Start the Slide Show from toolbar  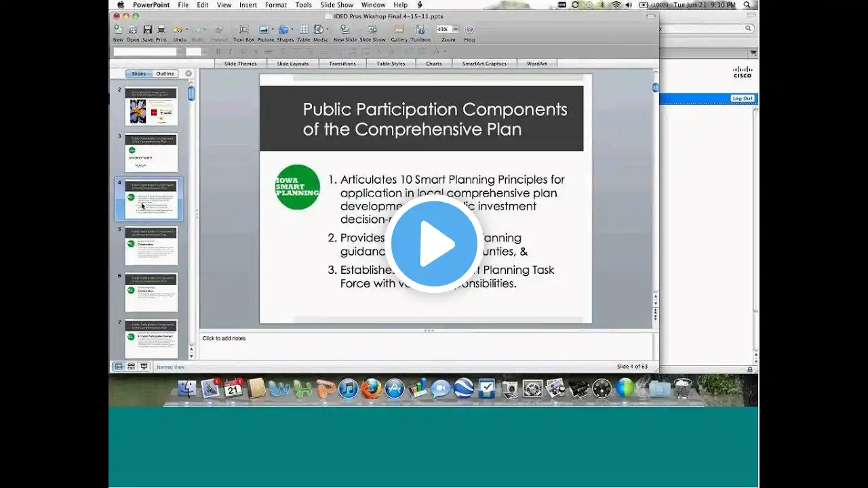[x=372, y=30]
